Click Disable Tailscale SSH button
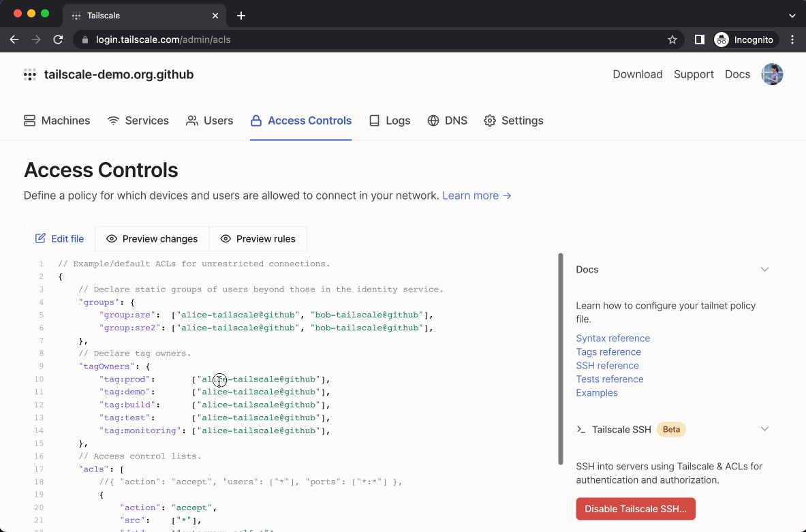 636,509
